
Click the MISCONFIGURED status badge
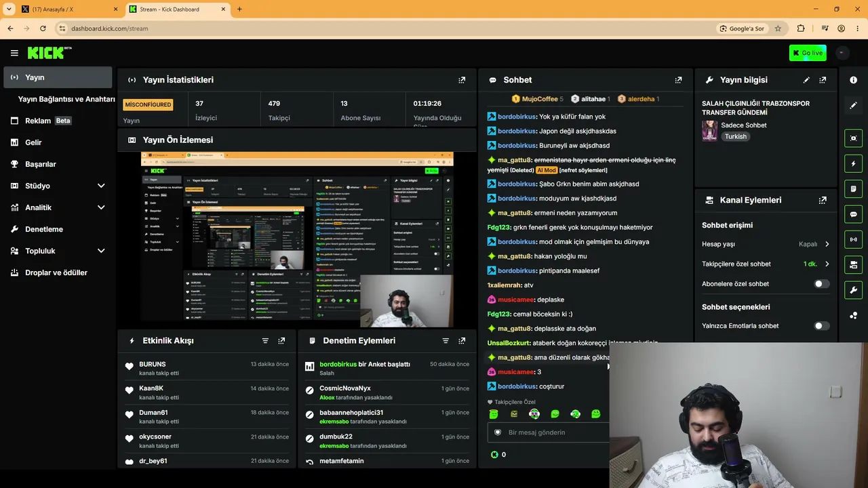click(148, 104)
